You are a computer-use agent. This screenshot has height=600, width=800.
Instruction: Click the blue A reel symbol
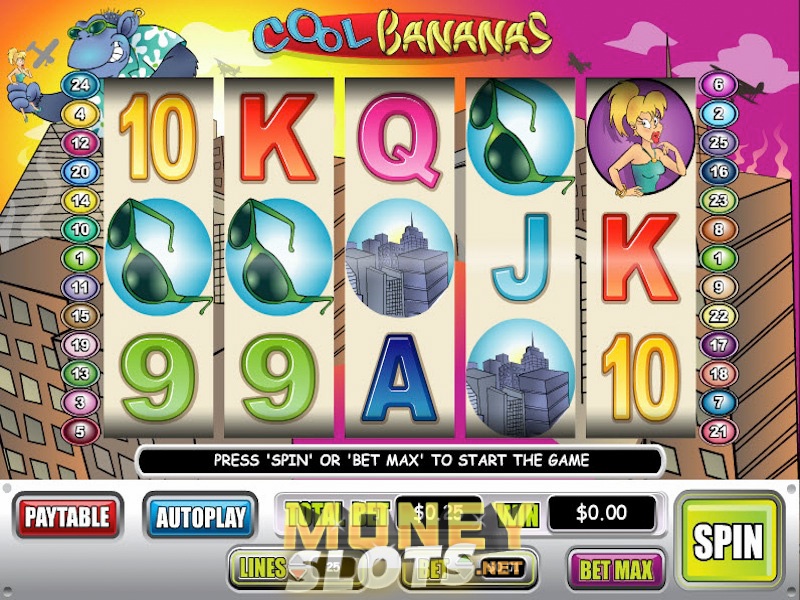coord(399,378)
